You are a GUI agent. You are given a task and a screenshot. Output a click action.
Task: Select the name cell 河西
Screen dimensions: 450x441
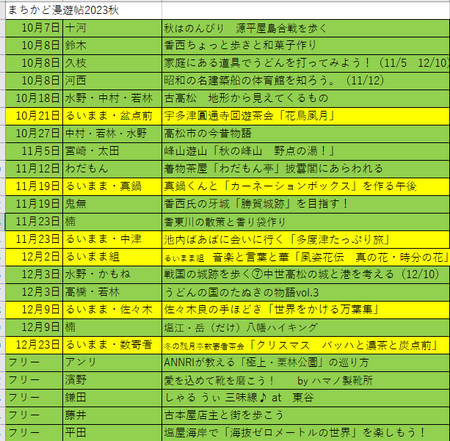tap(112, 81)
